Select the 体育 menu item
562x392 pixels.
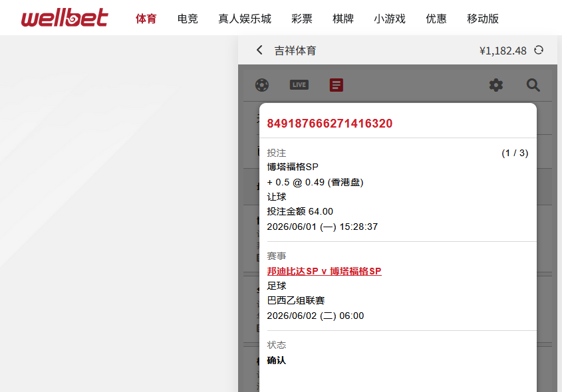[x=146, y=19]
